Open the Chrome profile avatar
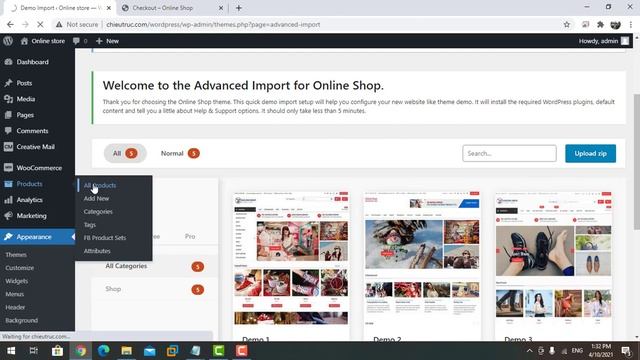Viewport: 640px width, 360px height. click(x=616, y=24)
